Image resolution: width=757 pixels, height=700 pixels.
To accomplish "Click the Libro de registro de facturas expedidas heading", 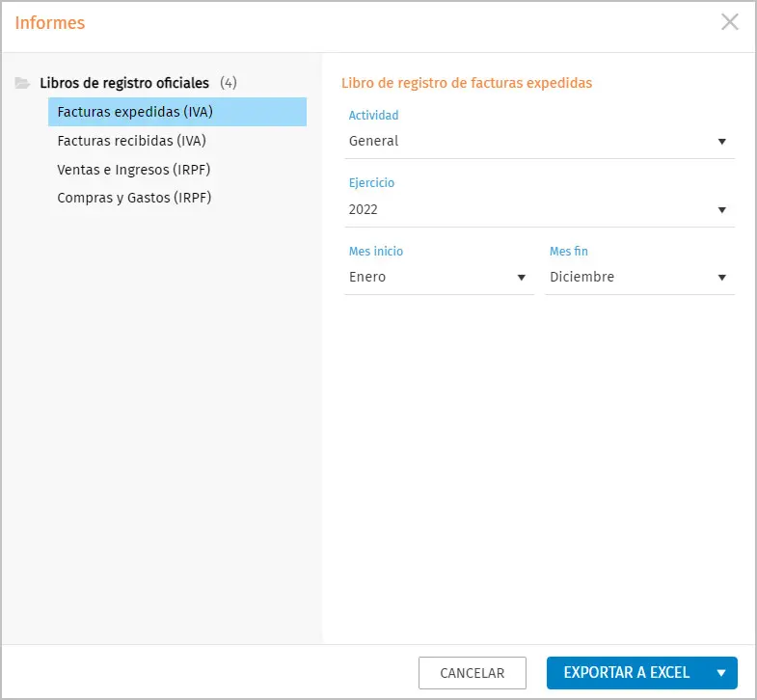I will click(467, 83).
